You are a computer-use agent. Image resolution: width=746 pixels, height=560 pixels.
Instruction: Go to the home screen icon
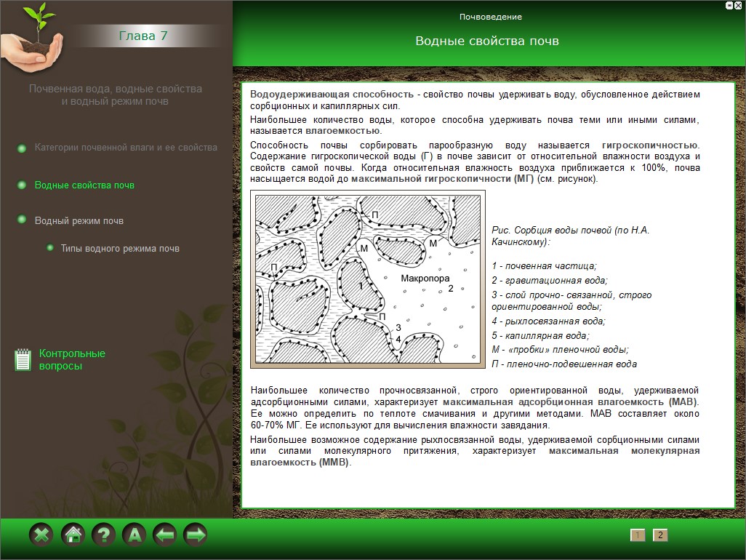[x=73, y=535]
